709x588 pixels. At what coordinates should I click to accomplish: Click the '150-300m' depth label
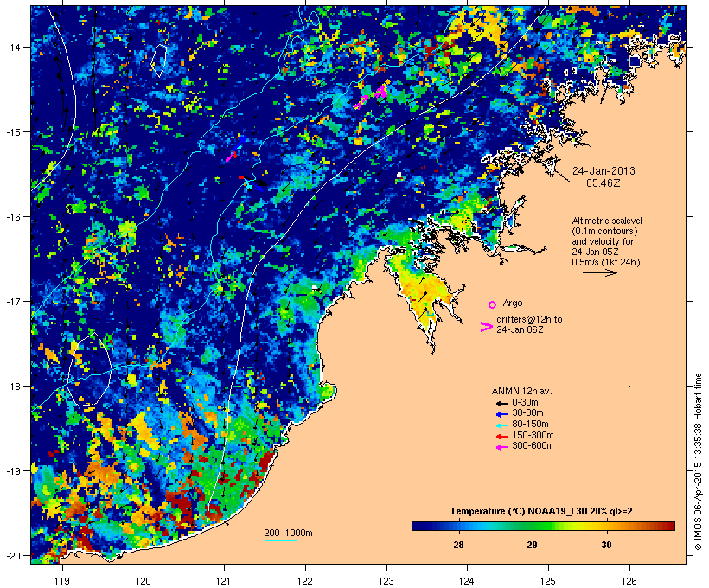pyautogui.click(x=533, y=435)
